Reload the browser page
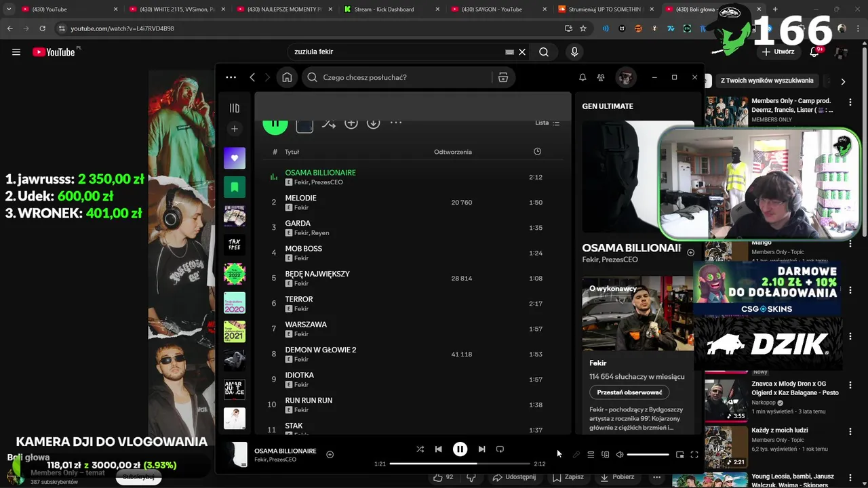The width and height of the screenshot is (868, 488). tap(42, 28)
